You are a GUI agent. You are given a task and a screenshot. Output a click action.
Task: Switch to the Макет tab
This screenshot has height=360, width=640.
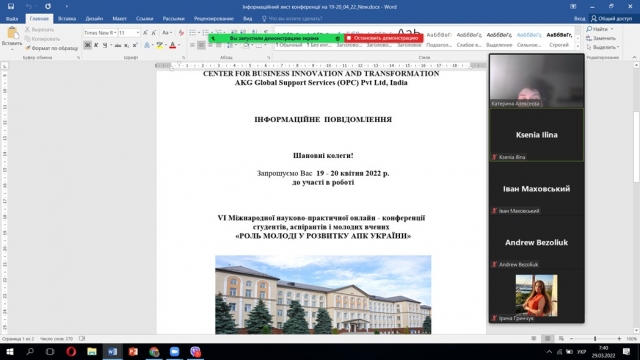119,18
